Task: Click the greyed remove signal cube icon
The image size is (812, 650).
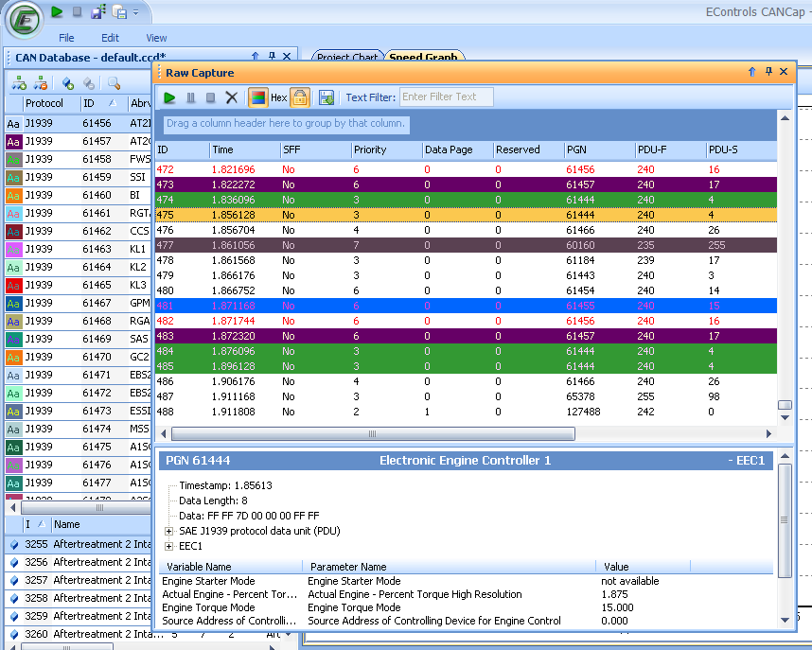Action: pos(89,82)
